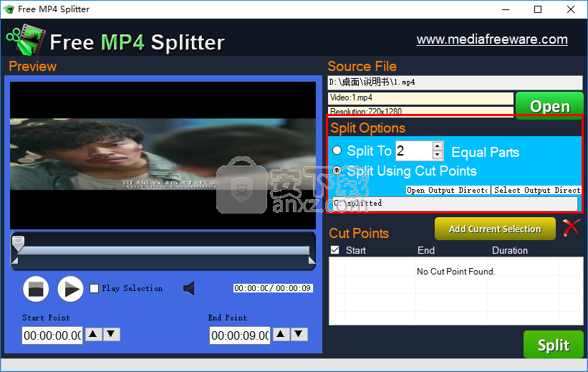
Task: Click the Duration column header
Action: point(510,250)
